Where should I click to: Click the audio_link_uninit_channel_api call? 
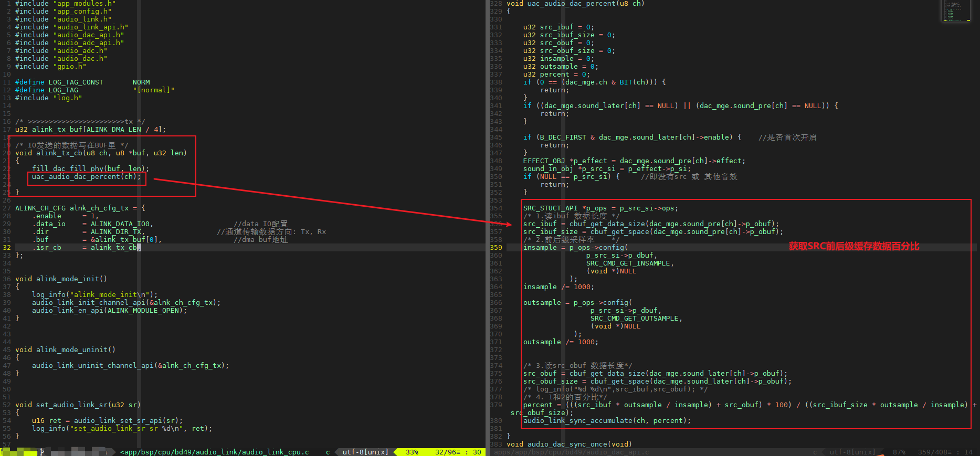[x=131, y=365]
